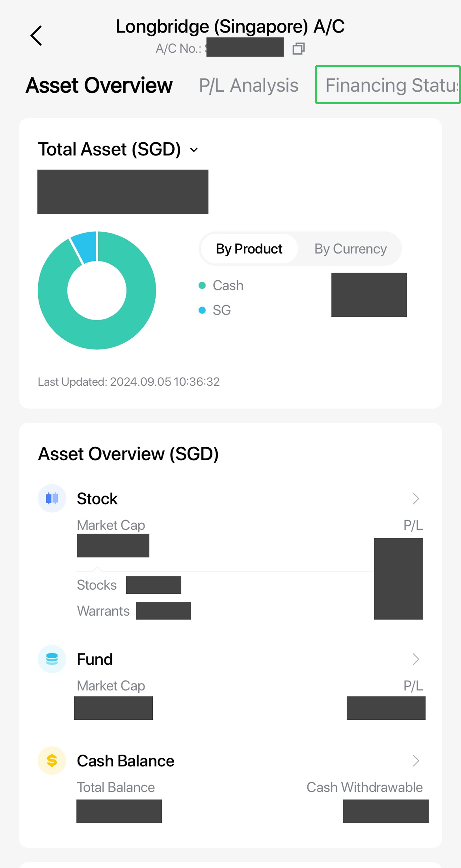Tap the blue SG legend dot
Screen dimensions: 461x868
click(202, 310)
